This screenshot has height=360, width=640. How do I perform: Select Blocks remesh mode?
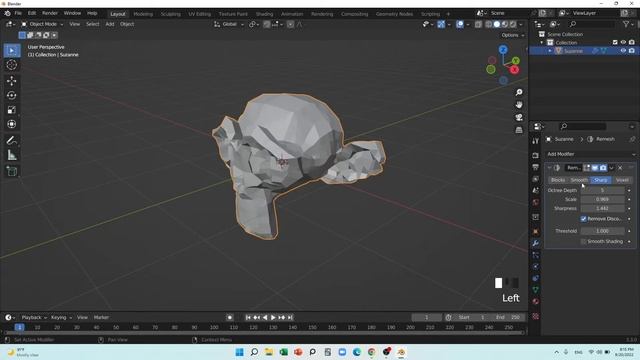(558, 180)
